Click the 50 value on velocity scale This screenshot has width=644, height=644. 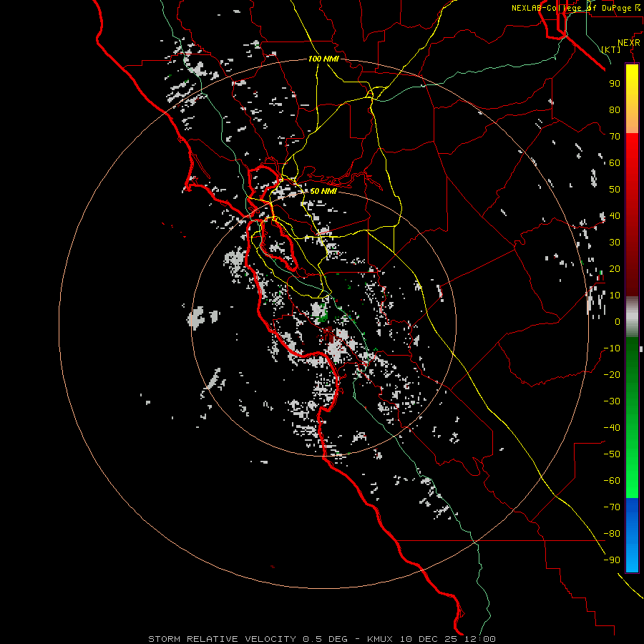pyautogui.click(x=615, y=190)
